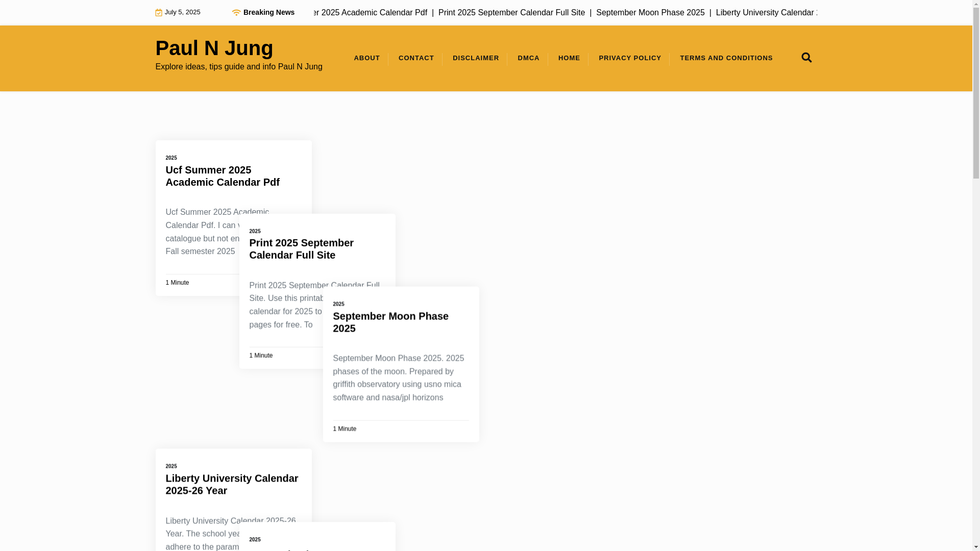Open Print 2025 September Calendar Full Site article

[x=301, y=249]
